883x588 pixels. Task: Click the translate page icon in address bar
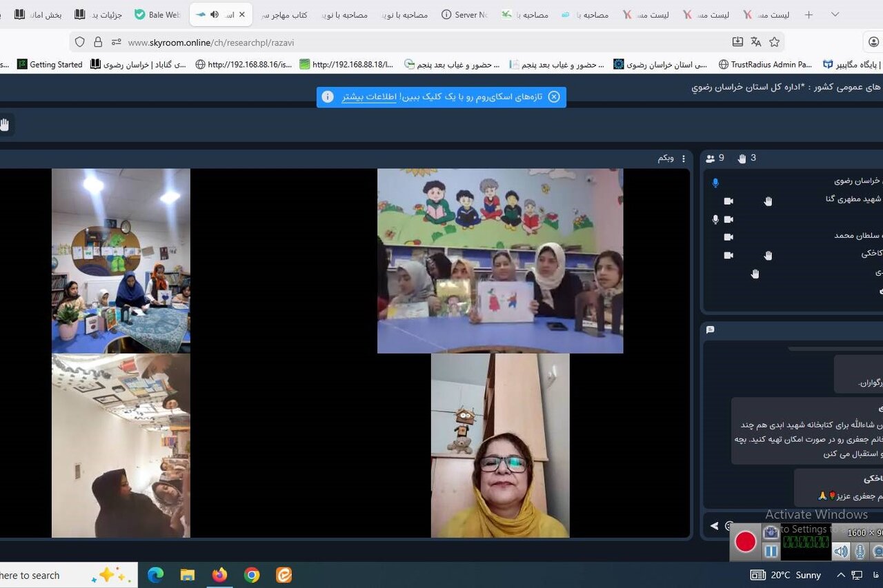point(756,42)
